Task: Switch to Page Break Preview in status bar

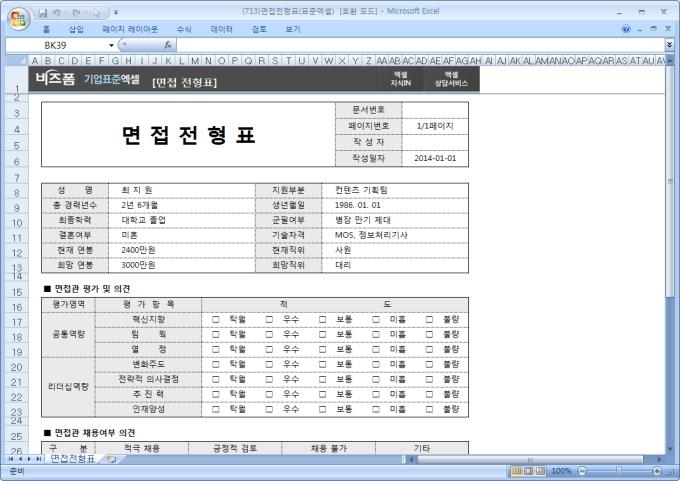Action: pos(540,471)
